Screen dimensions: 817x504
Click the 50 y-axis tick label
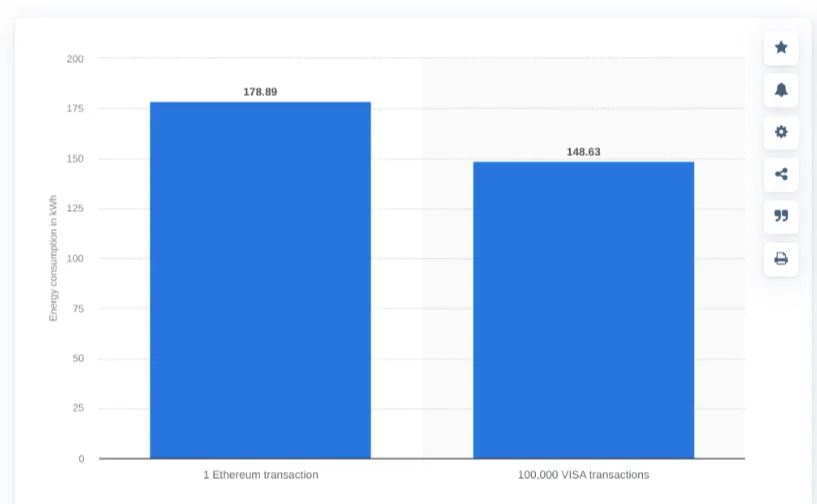pos(78,358)
